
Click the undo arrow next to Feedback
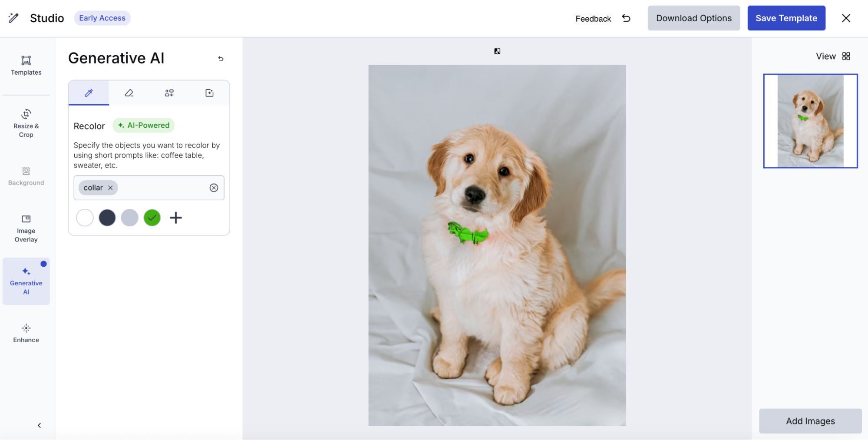pyautogui.click(x=626, y=18)
